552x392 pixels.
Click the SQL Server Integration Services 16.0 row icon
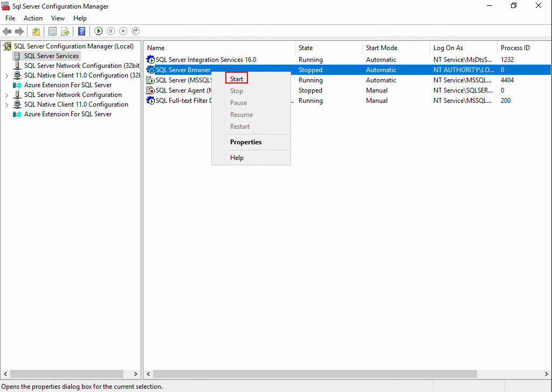(150, 60)
